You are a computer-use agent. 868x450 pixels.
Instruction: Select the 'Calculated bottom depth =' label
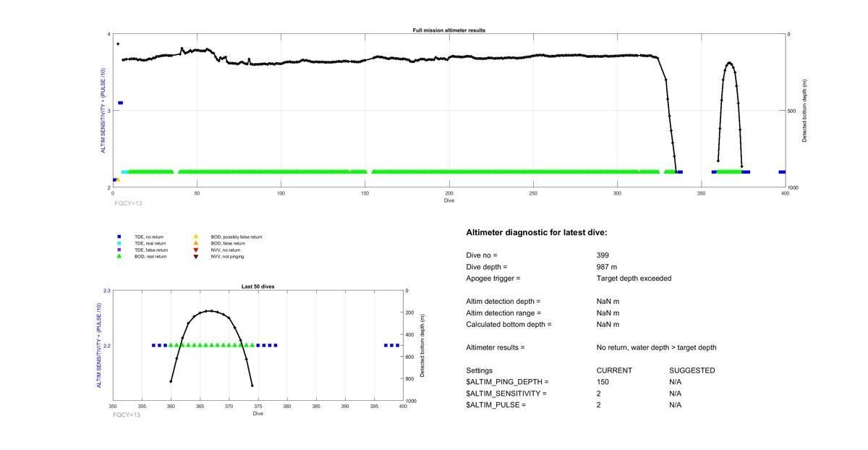tap(509, 325)
